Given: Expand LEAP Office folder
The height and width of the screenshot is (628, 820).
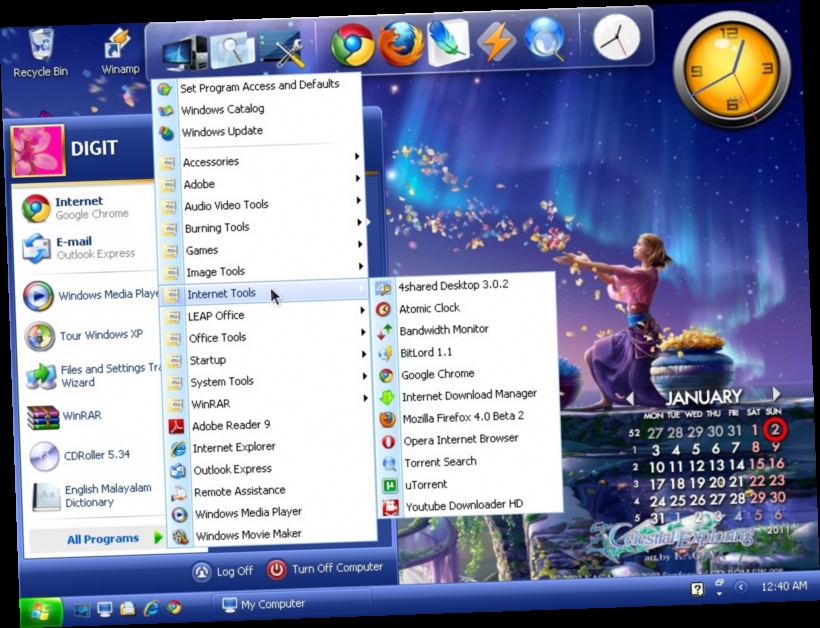Looking at the screenshot, I should click(x=264, y=316).
